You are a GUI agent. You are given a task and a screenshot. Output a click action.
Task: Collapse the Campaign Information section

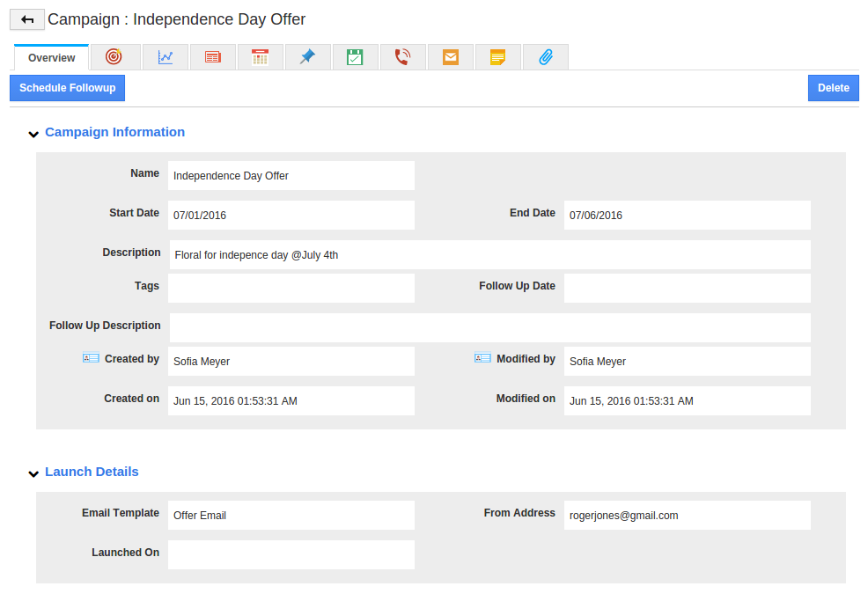(x=33, y=134)
